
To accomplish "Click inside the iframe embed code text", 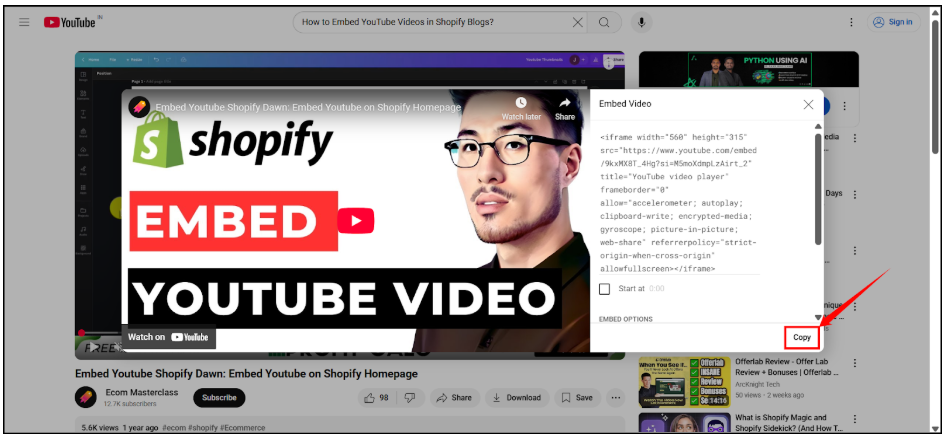I will pos(679,202).
